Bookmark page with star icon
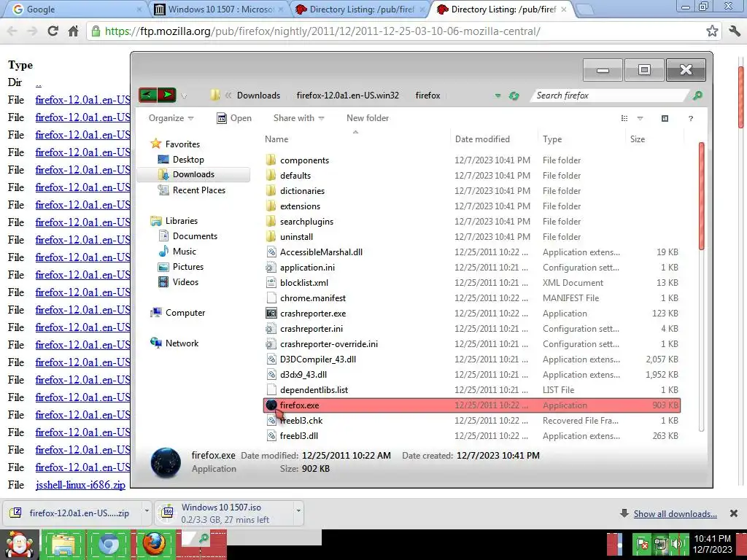Image resolution: width=747 pixels, height=560 pixels. pos(712,31)
